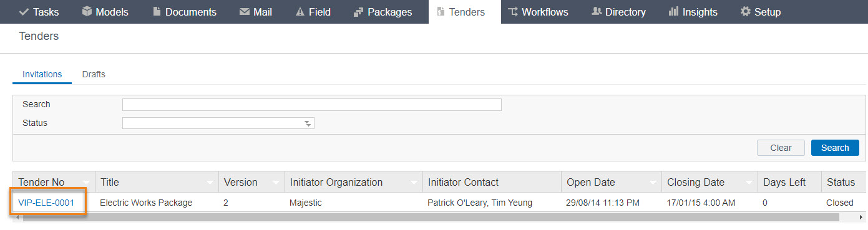
Task: Click the Models cube icon
Action: pyautogui.click(x=87, y=12)
